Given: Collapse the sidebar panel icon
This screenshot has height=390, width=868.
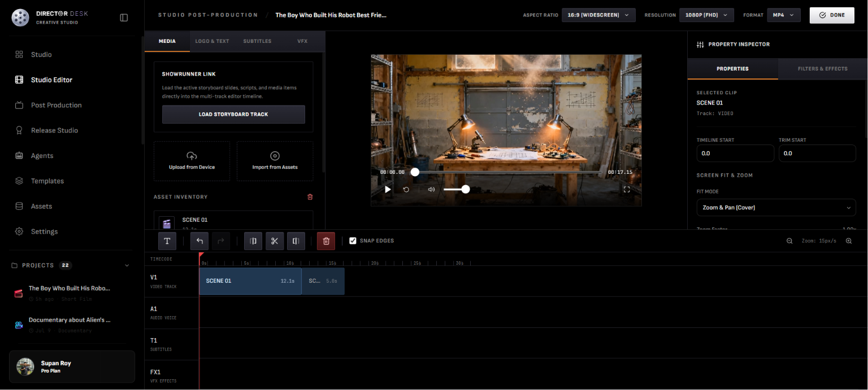Looking at the screenshot, I should coord(124,17).
